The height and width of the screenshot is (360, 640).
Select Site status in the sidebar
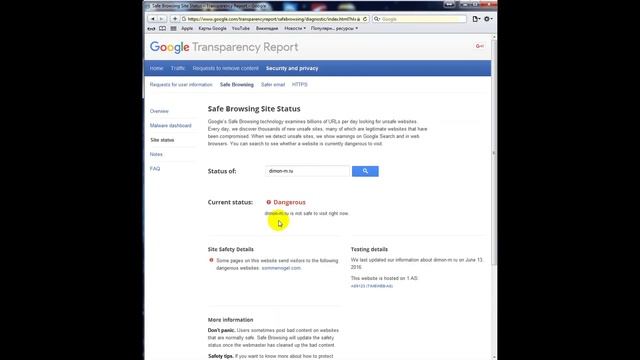[162, 140]
